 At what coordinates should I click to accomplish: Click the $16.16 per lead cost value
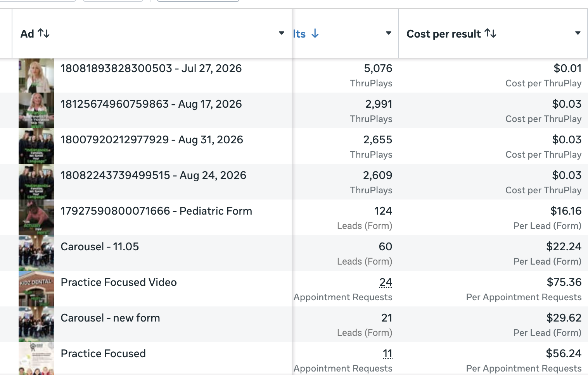[x=566, y=211]
